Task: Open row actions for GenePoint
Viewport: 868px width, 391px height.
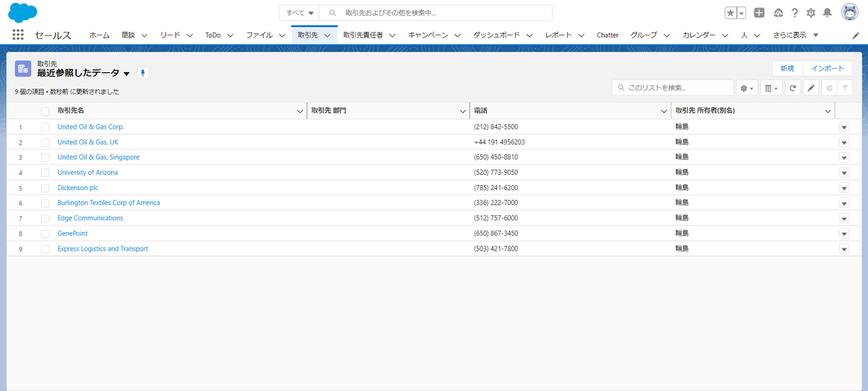Action: [x=843, y=233]
